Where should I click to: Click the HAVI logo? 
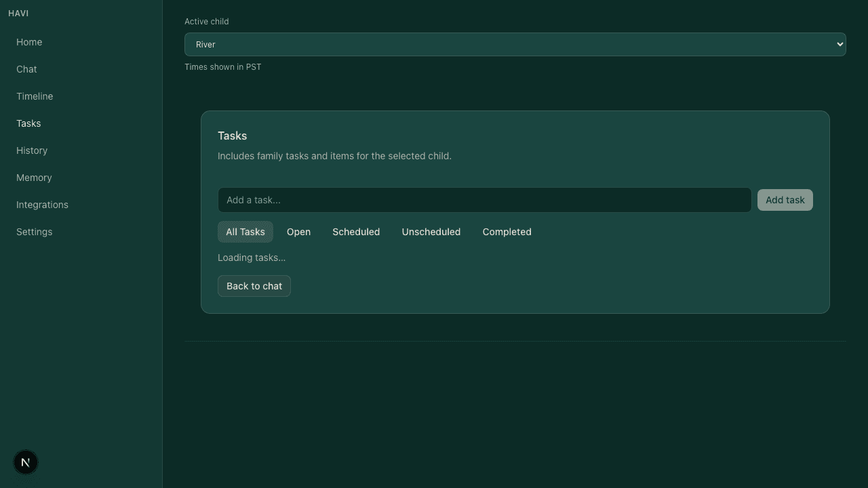pos(18,13)
